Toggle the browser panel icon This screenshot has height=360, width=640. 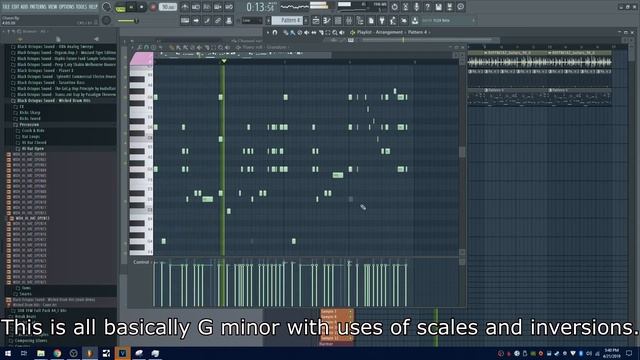pos(360,20)
